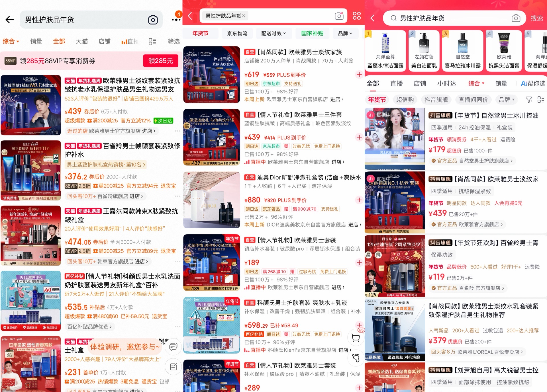
Task: Tap the Taobao camera search icon
Action: pos(153,20)
